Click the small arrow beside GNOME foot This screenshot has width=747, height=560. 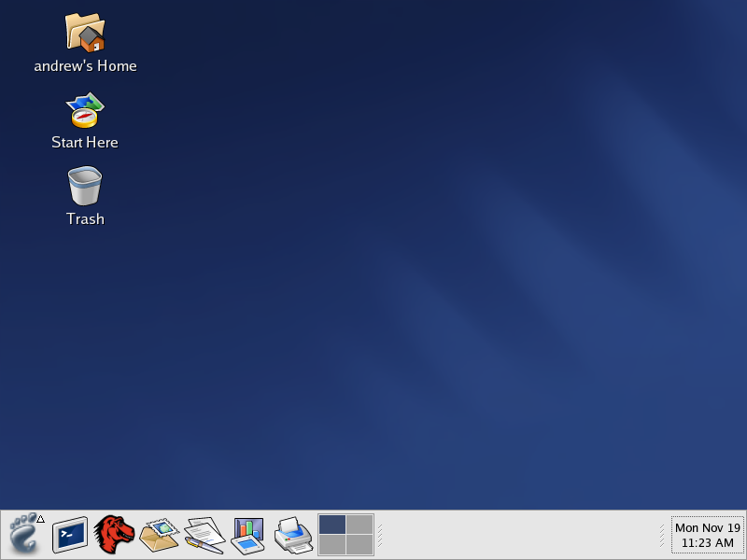[40, 519]
